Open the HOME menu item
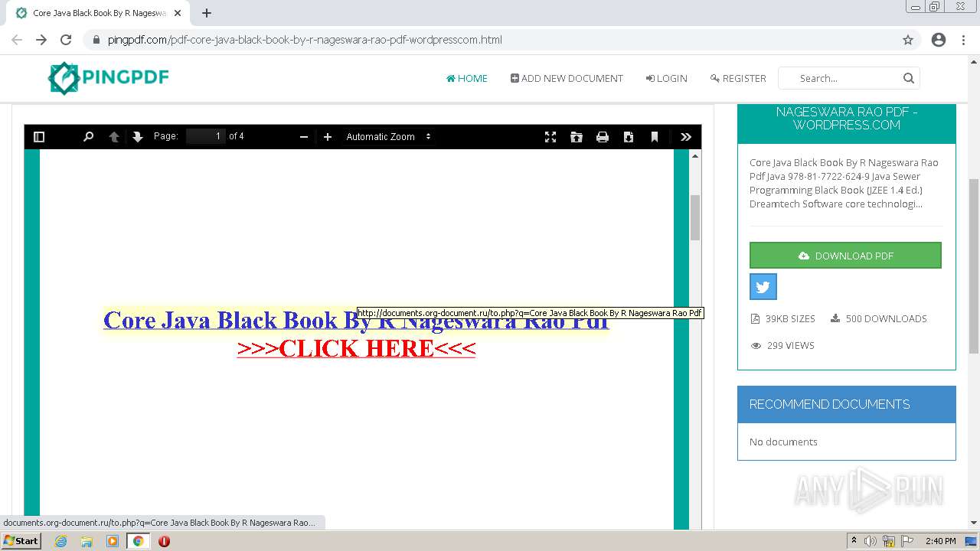Image resolution: width=980 pixels, height=551 pixels. 467,78
